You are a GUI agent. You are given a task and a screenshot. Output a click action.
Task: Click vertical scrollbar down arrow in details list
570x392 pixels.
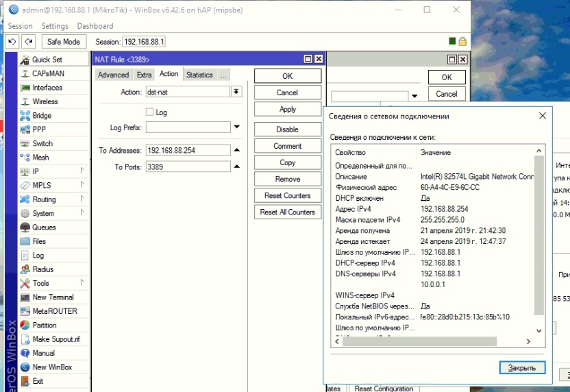(x=539, y=330)
